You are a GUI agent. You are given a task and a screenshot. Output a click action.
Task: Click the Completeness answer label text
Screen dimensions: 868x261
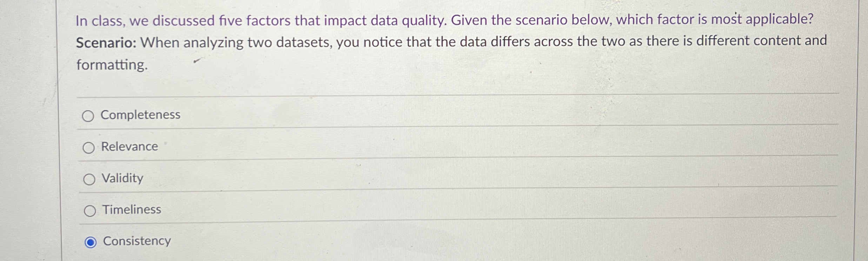140,115
